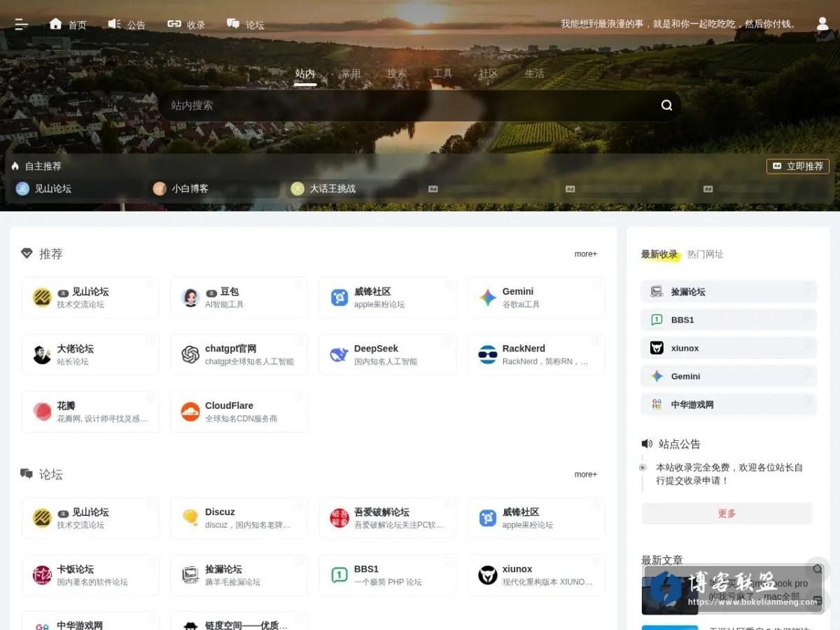Go to 首页 home in the navigation

68,24
